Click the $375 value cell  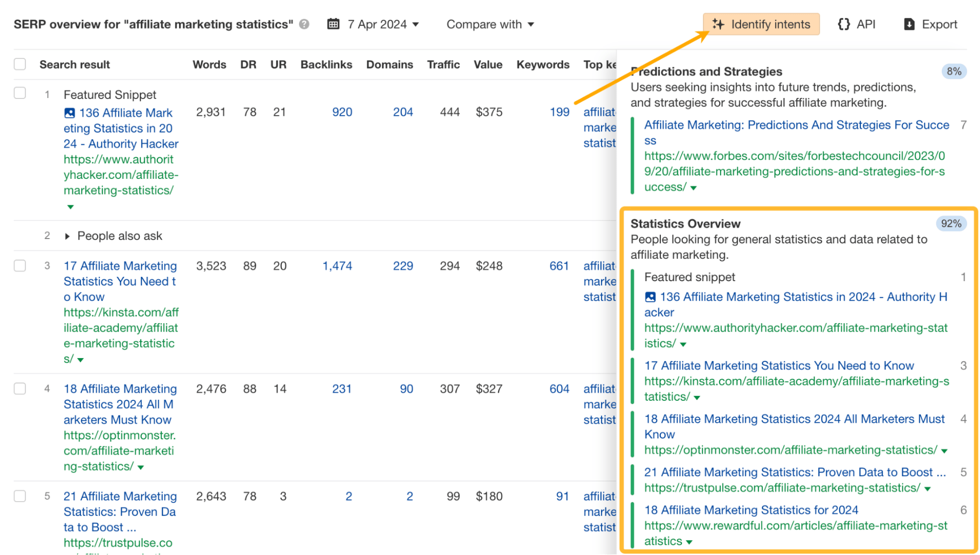tap(489, 112)
